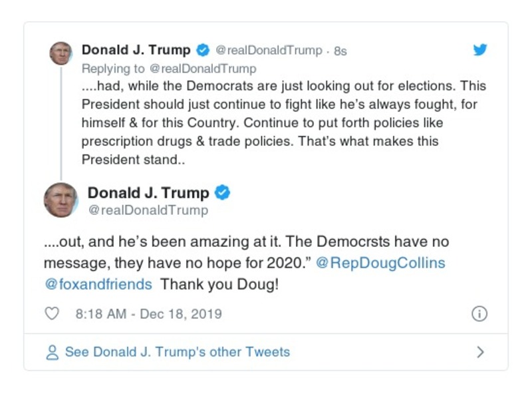Open more tweets using the right-pointing chevron
Image resolution: width=532 pixels, height=404 pixels.
click(481, 352)
